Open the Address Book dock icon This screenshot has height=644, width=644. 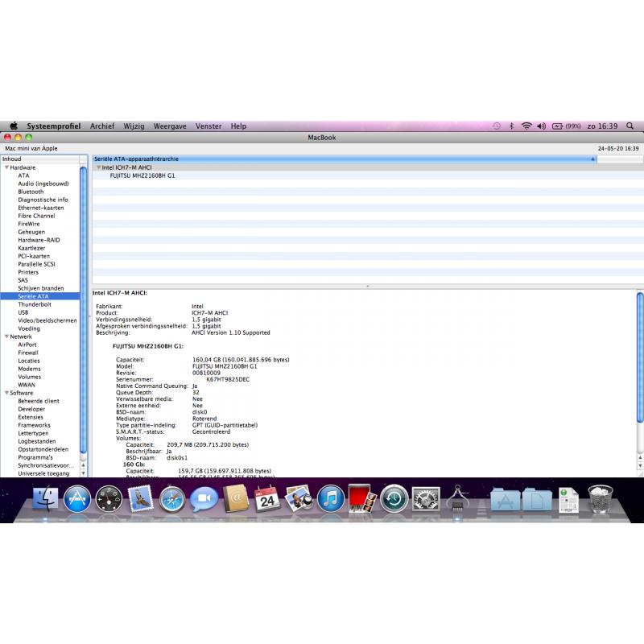236,498
